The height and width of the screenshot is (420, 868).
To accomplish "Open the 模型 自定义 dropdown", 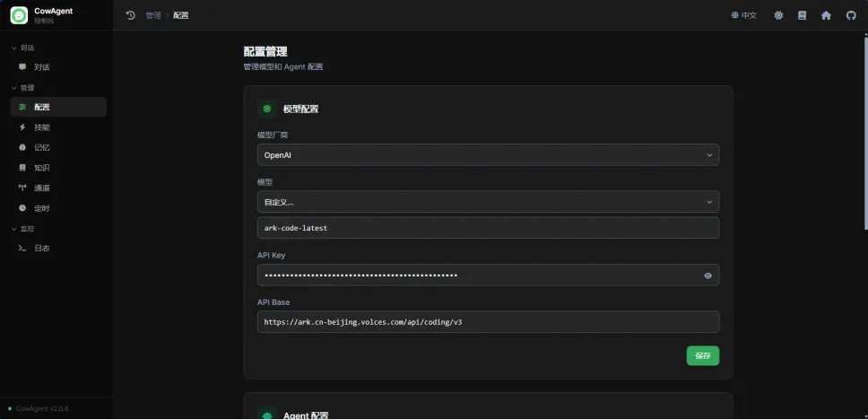I will point(488,202).
